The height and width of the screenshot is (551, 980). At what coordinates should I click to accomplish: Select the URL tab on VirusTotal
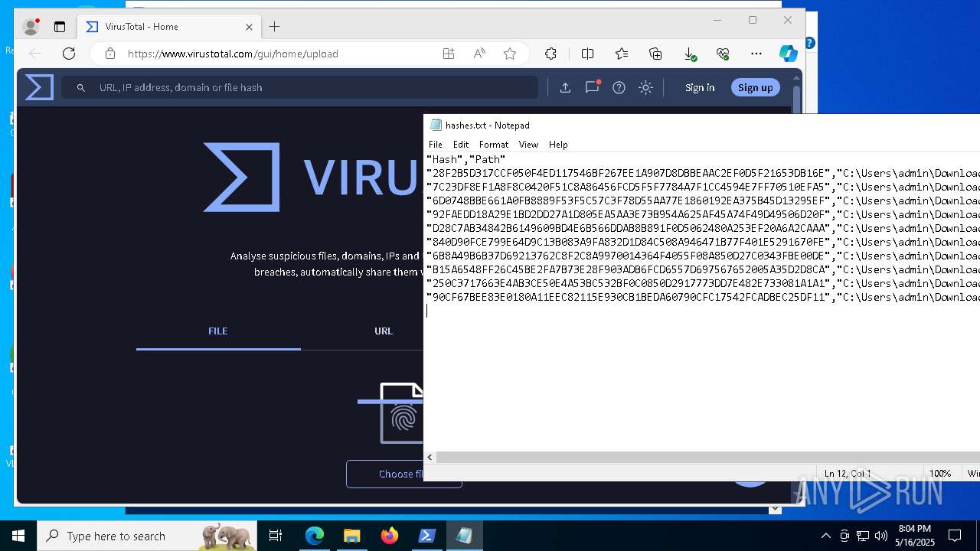(384, 331)
